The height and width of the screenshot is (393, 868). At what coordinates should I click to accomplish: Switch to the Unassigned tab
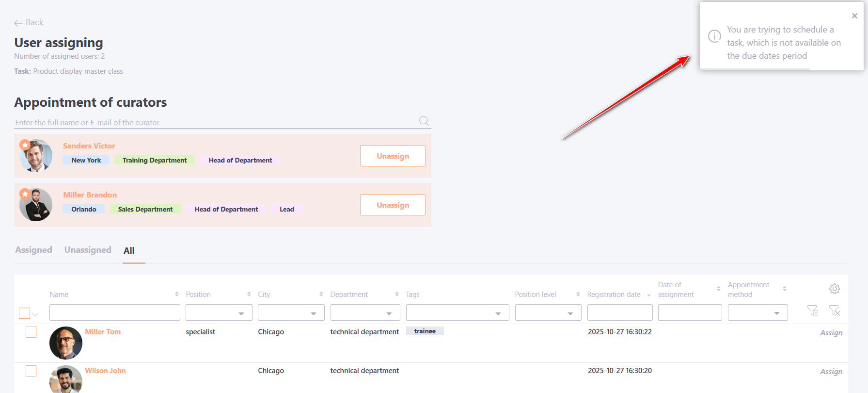tap(88, 250)
